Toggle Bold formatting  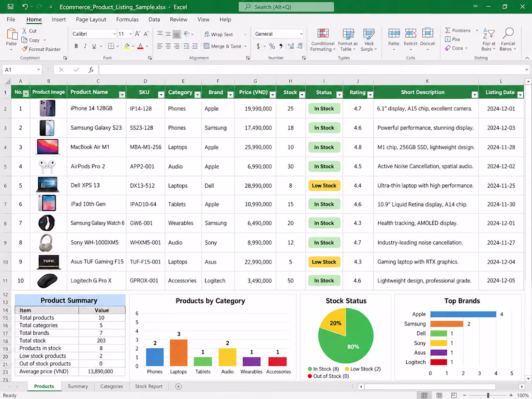pyautogui.click(x=76, y=46)
